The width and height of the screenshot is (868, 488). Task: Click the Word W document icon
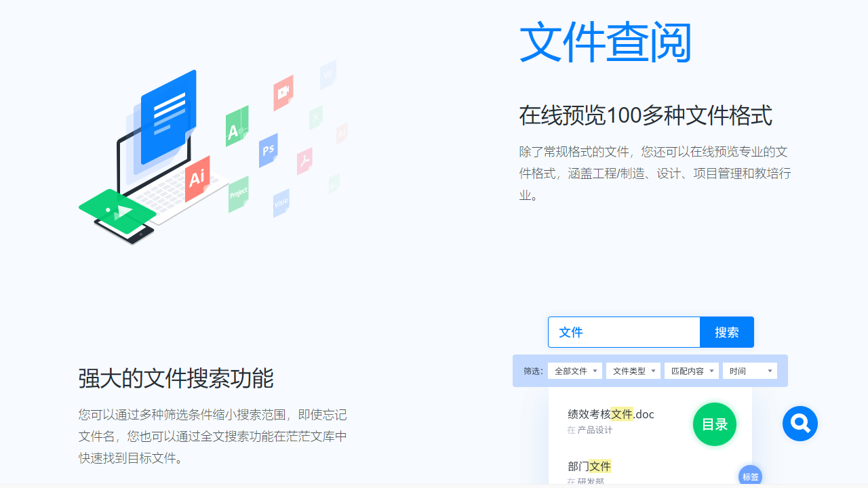(328, 73)
